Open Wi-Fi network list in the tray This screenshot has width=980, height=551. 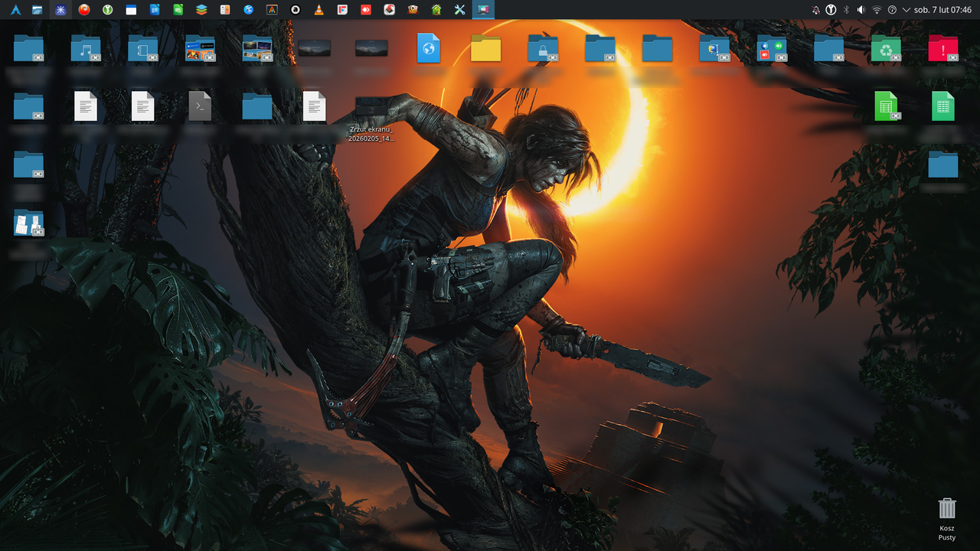click(x=877, y=10)
